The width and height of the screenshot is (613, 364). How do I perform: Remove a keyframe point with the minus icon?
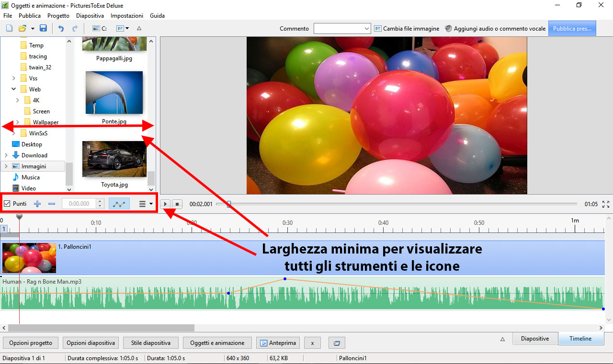(x=52, y=203)
